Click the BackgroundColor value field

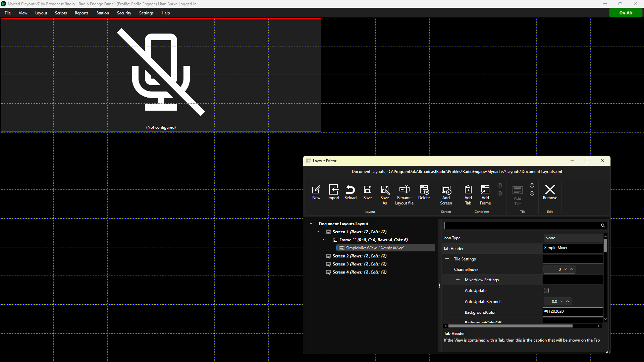573,312
